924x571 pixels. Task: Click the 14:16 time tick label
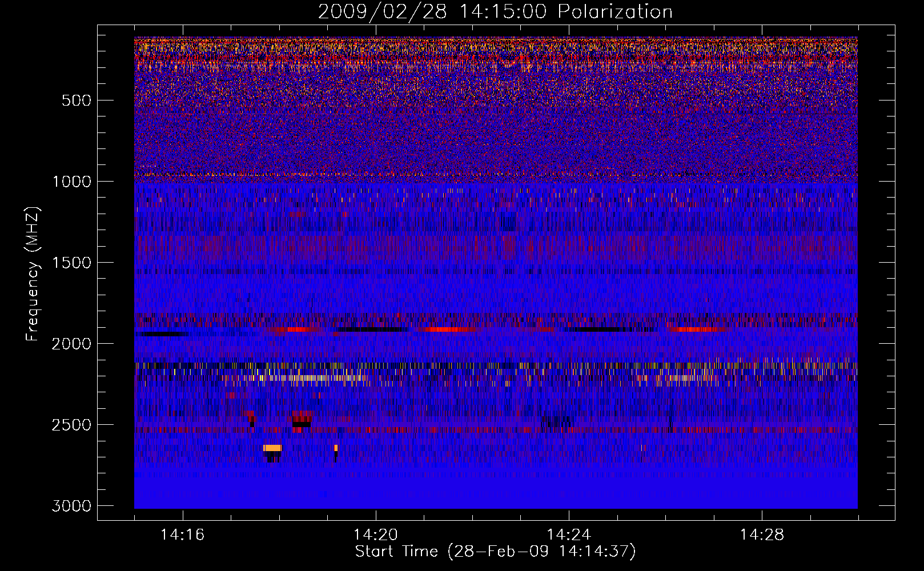click(x=182, y=535)
